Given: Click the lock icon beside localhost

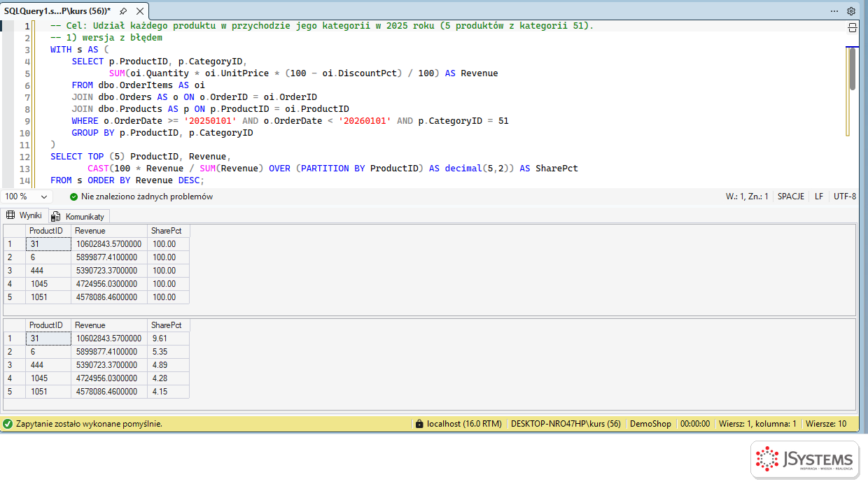Looking at the screenshot, I should tap(419, 424).
